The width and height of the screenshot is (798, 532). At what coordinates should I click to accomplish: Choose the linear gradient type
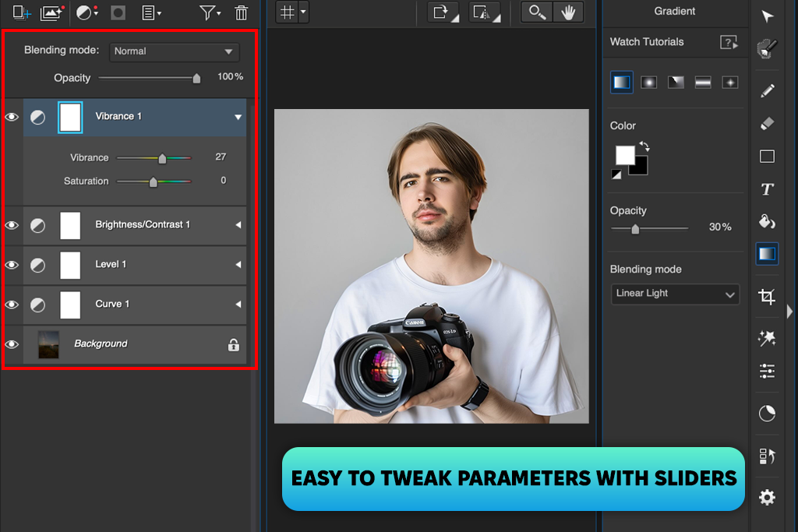pos(621,83)
